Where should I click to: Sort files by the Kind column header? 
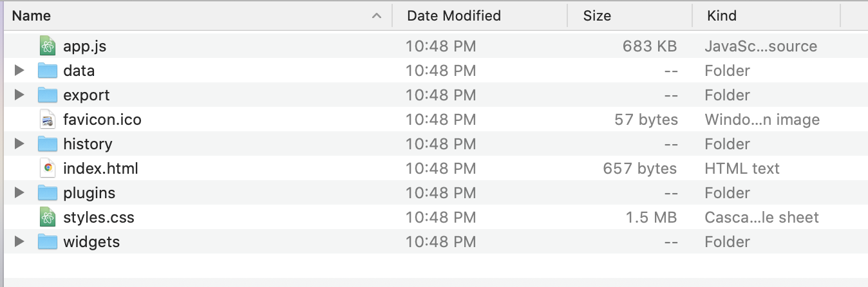(721, 15)
